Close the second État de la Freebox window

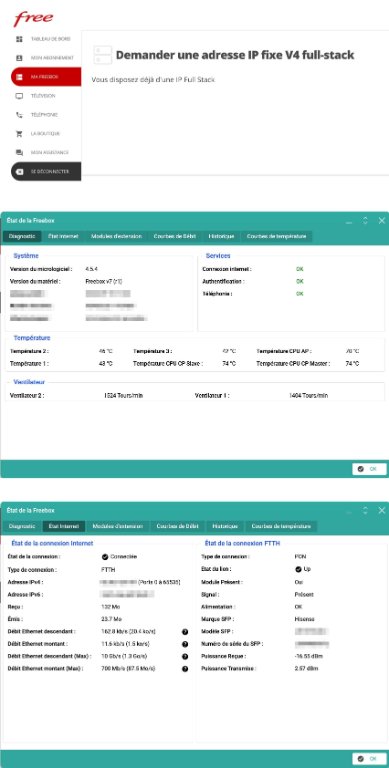pyautogui.click(x=382, y=510)
